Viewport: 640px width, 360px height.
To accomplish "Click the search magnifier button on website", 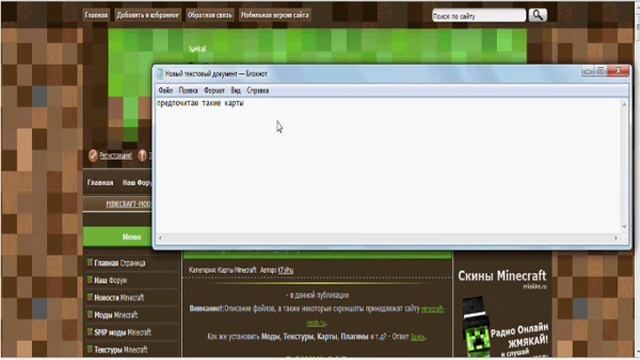I will (x=538, y=15).
